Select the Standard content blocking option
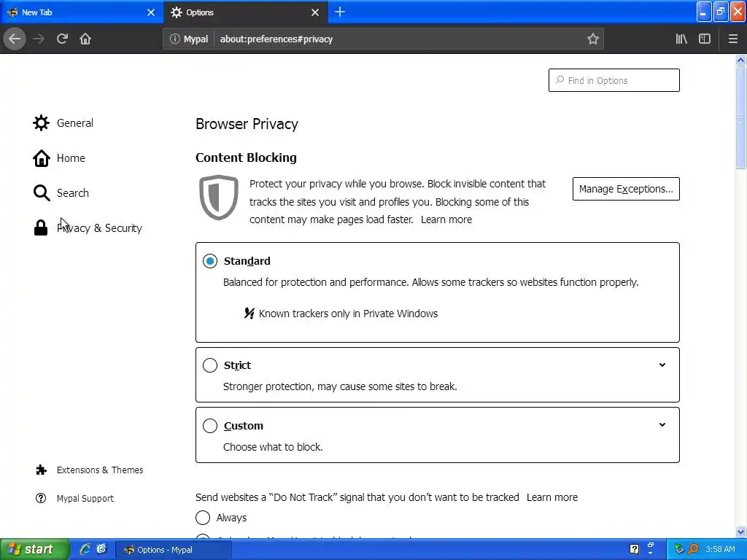The height and width of the screenshot is (560, 747). tap(210, 261)
